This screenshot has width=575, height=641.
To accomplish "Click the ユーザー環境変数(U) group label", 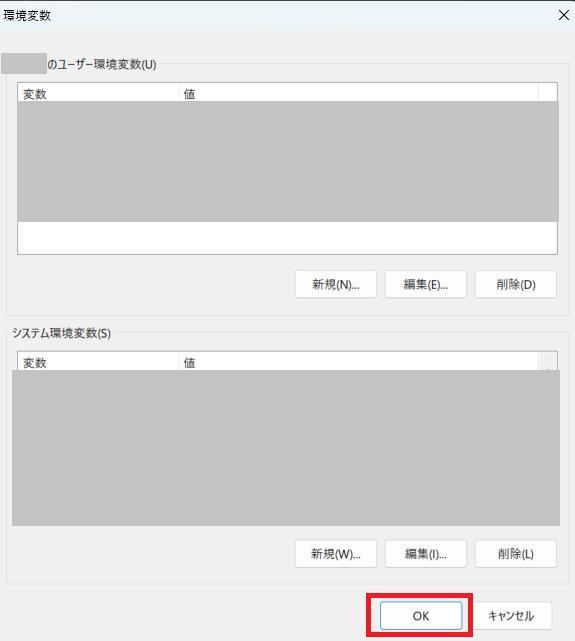I will (x=102, y=64).
